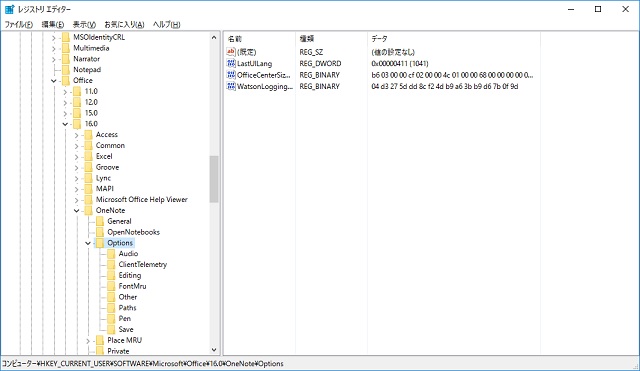Click the 12.0 folder icon
Screen dimensions: 640x371
tap(77, 102)
